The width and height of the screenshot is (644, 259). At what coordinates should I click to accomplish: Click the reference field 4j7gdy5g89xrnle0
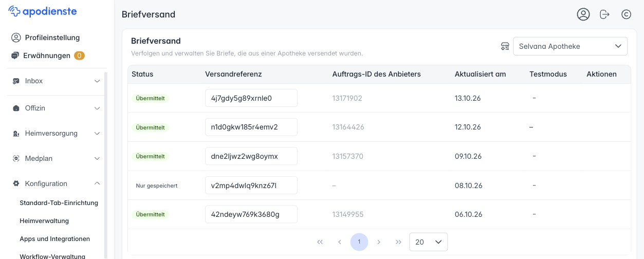pyautogui.click(x=251, y=98)
